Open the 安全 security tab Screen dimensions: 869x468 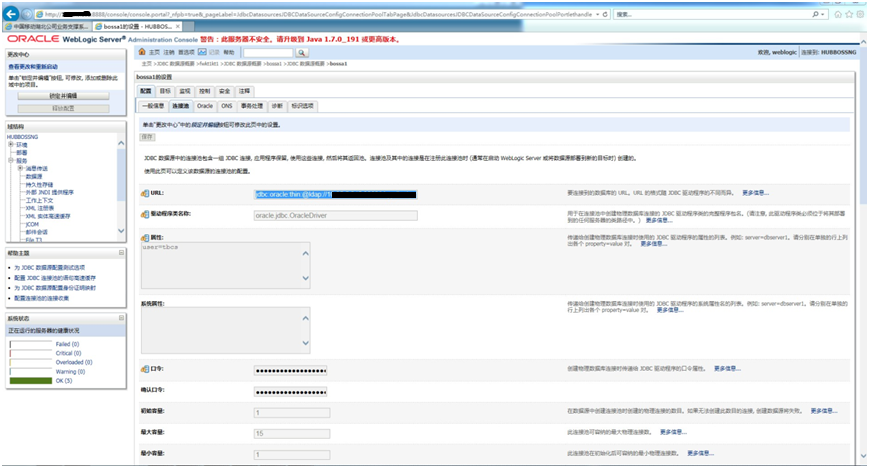[224, 91]
